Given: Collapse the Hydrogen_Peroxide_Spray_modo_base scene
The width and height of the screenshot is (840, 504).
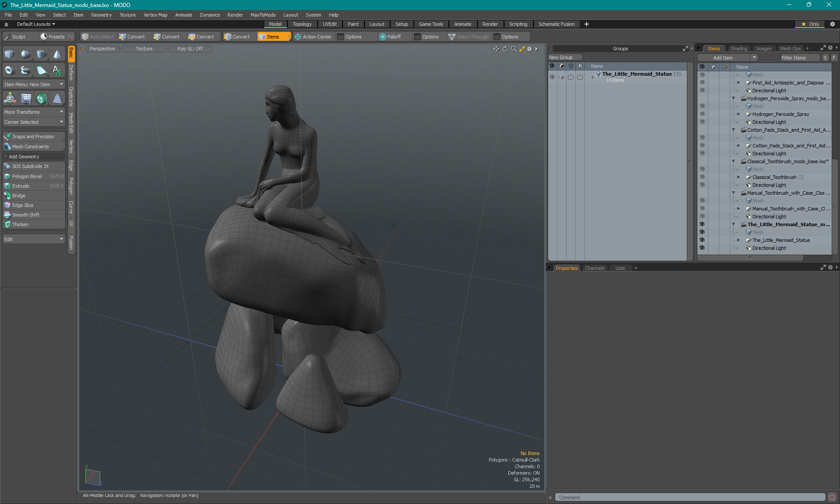Looking at the screenshot, I should click(734, 98).
